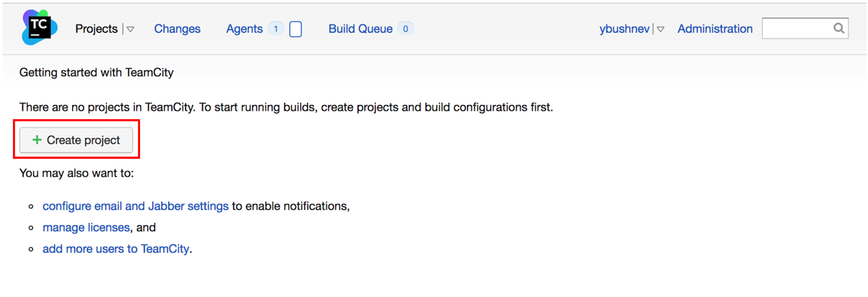Open the Changes tab
868x297 pixels.
point(177,29)
